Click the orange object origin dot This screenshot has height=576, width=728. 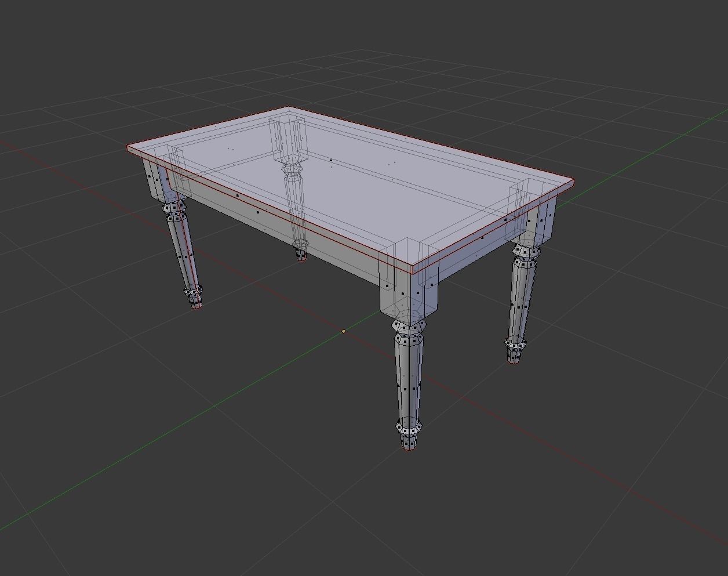pyautogui.click(x=344, y=331)
